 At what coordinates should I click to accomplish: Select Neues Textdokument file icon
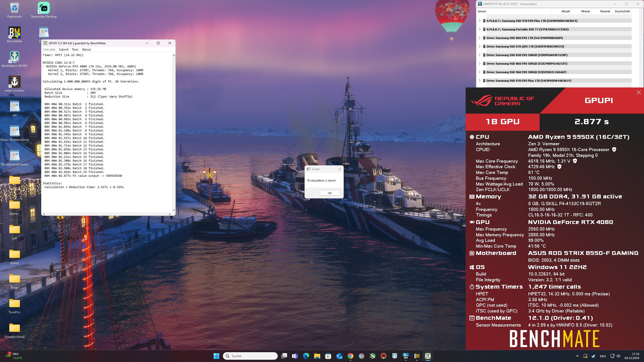pos(14,133)
